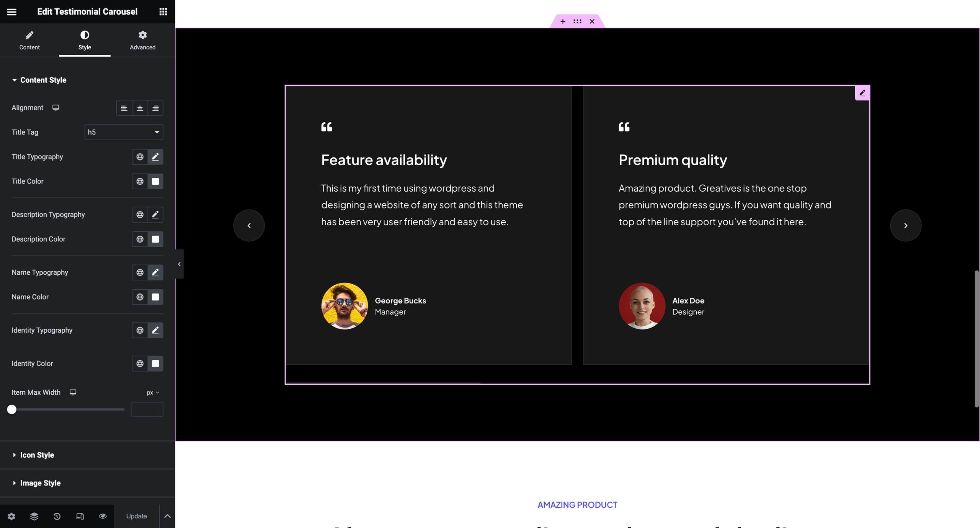
Task: Toggle preview eye icon in footer
Action: click(103, 516)
